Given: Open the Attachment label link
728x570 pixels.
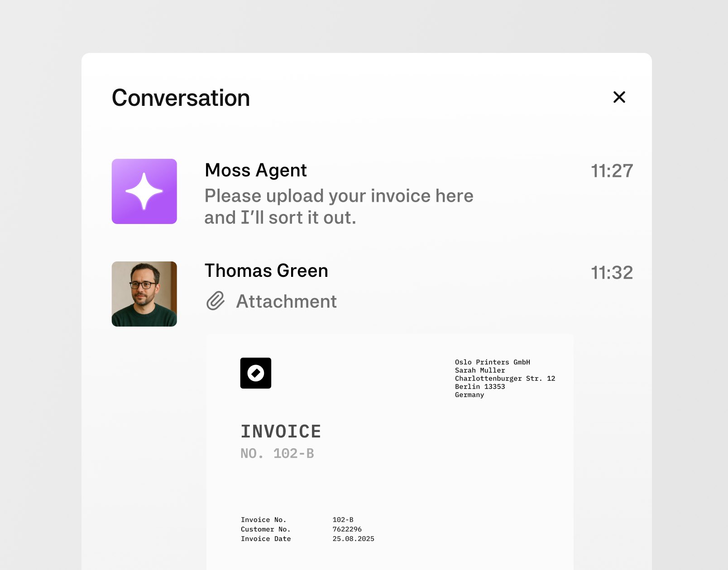Looking at the screenshot, I should tap(286, 301).
